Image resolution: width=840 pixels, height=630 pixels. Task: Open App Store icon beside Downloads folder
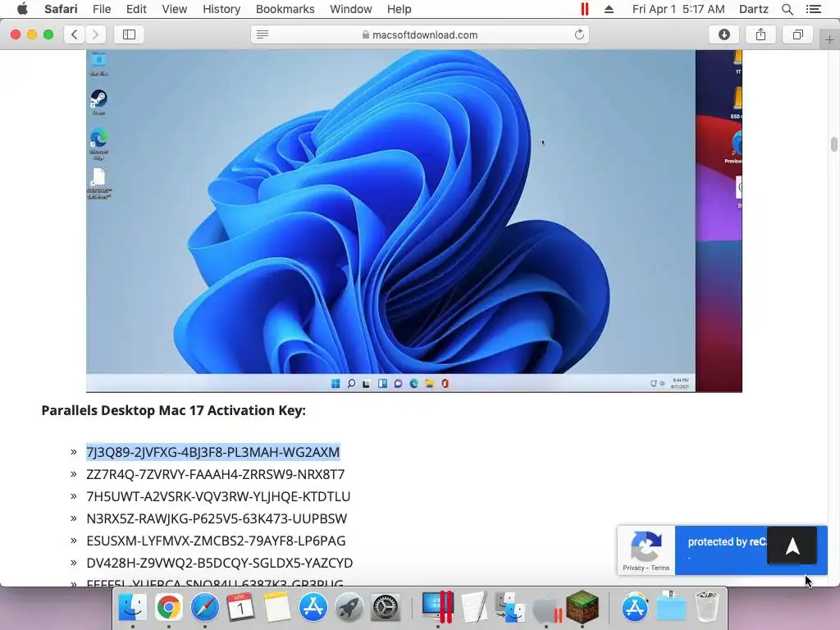(x=635, y=608)
